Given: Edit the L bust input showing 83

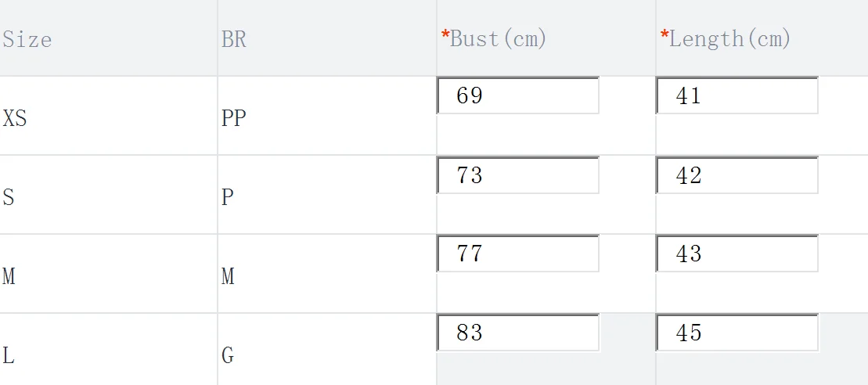Looking at the screenshot, I should point(517,333).
